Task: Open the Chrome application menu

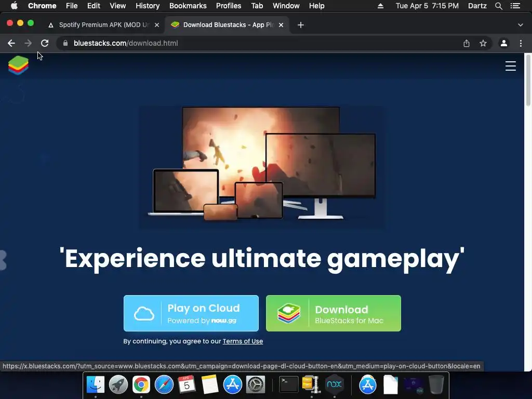Action: coord(42,6)
